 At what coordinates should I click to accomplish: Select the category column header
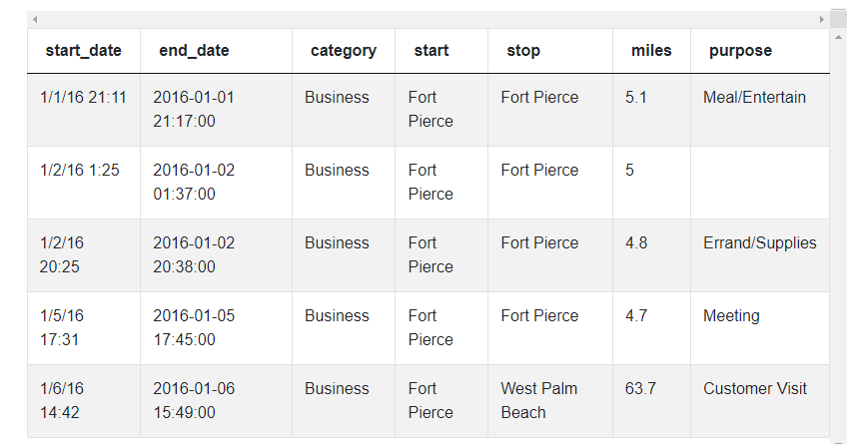point(344,51)
